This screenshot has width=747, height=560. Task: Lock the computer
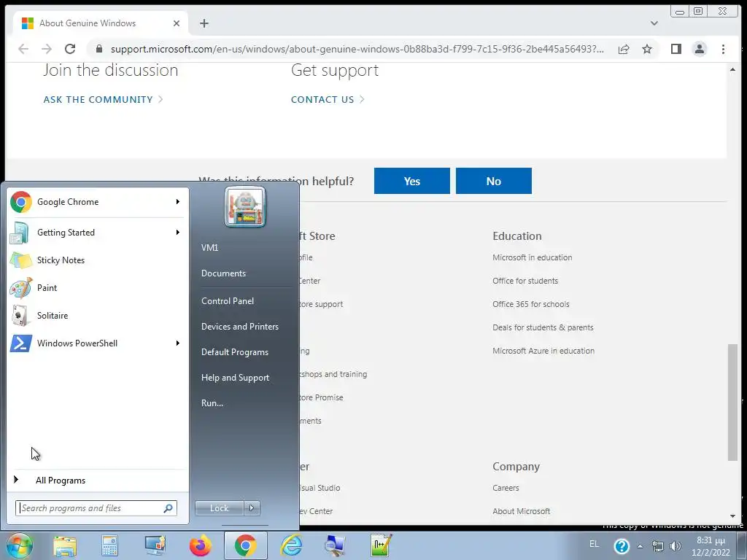(219, 508)
